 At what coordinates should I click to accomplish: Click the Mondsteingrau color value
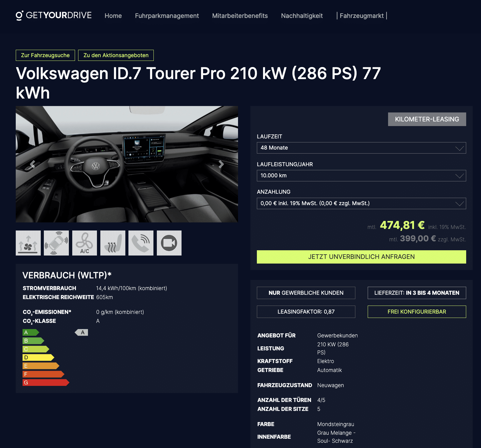point(336,424)
